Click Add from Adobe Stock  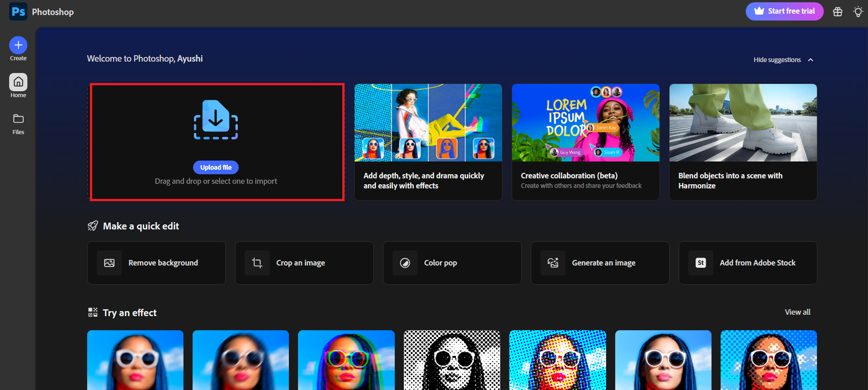(x=748, y=263)
